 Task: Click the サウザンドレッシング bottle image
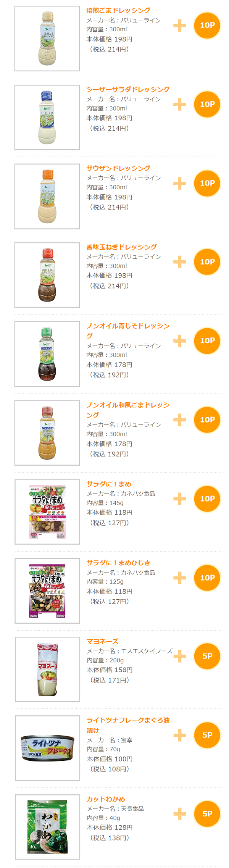click(47, 197)
